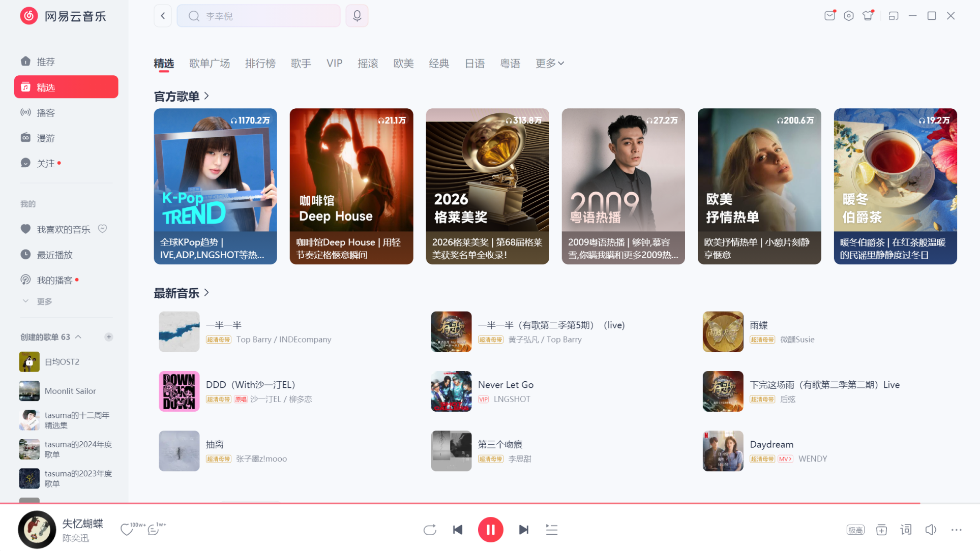Open the 官方歌单 section arrow

tap(206, 96)
